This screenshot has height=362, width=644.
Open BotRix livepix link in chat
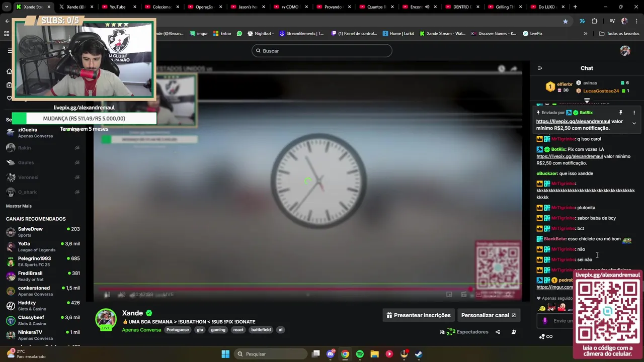click(569, 156)
